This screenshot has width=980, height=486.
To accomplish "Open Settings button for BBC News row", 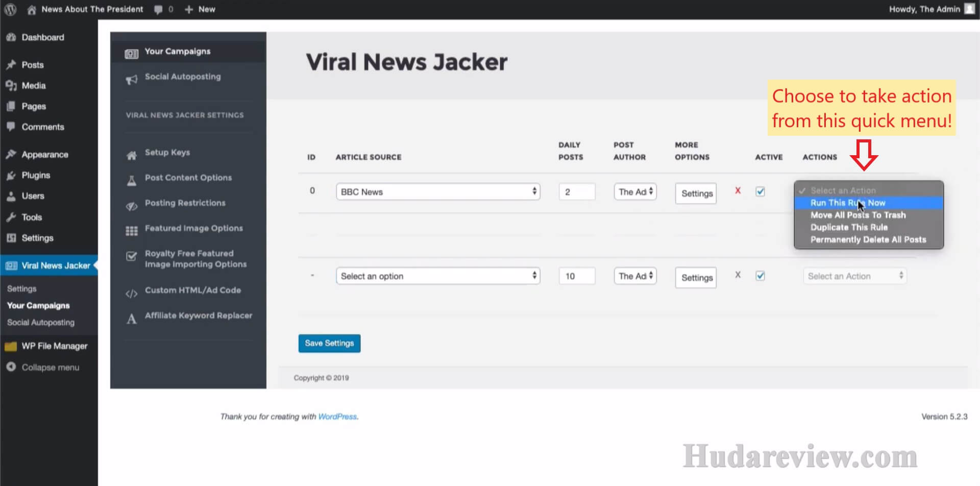I will coord(696,193).
